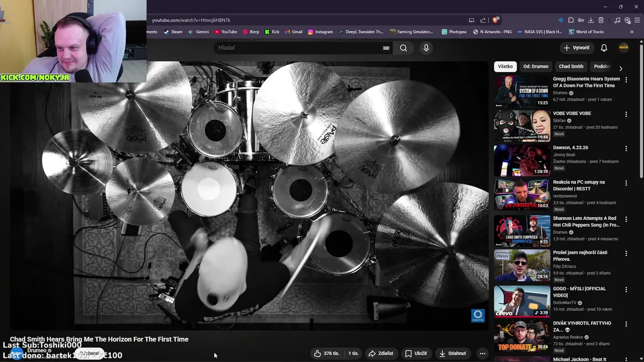Dislike the video showing 1 tis.
The width and height of the screenshot is (644, 362).
tap(353, 353)
